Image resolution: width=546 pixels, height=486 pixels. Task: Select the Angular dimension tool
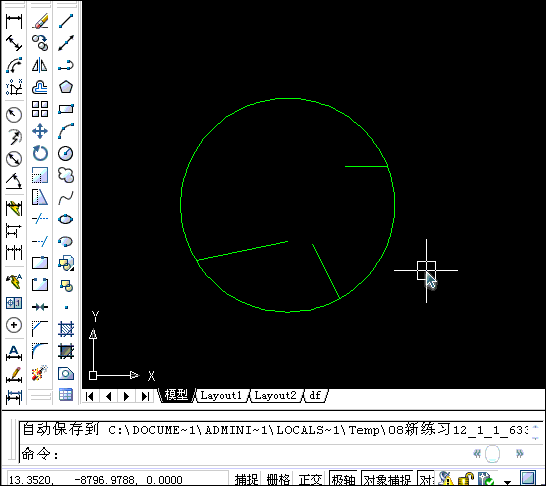(x=14, y=180)
